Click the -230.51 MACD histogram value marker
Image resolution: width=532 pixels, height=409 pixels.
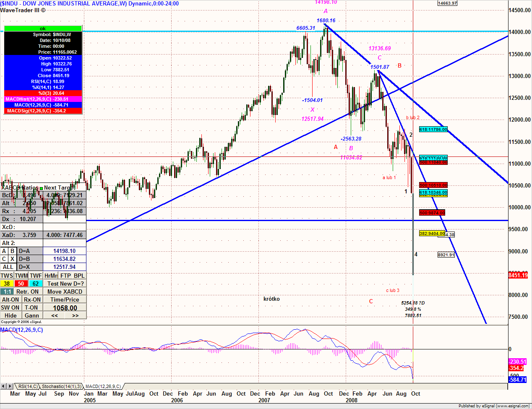[x=517, y=362]
